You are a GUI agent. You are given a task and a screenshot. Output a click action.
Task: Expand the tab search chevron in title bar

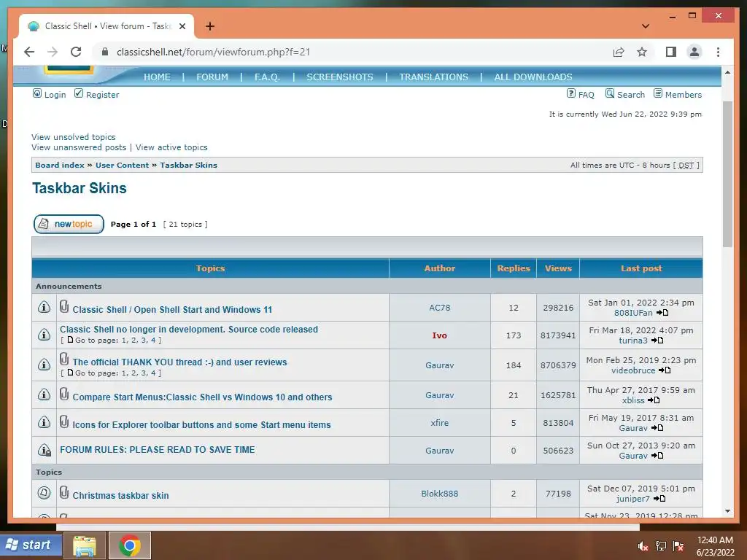tap(646, 26)
